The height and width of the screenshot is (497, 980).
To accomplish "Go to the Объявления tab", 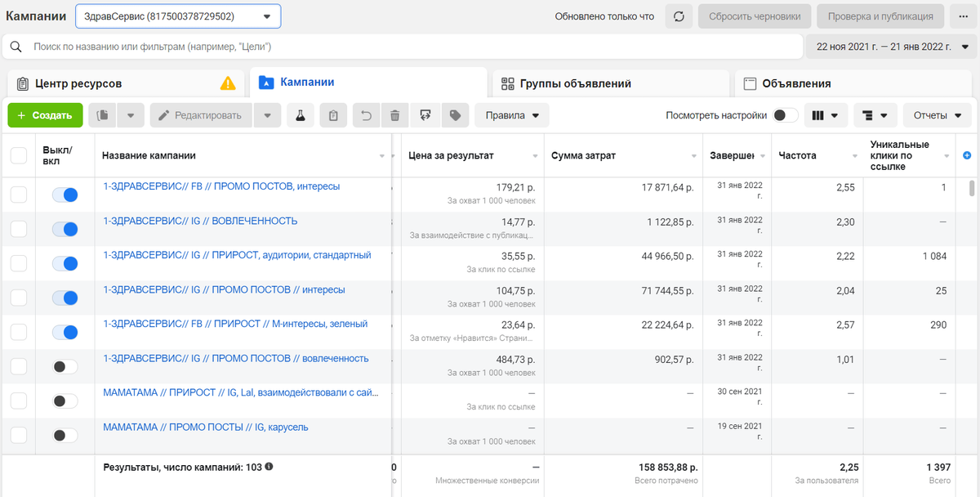I will (x=854, y=83).
